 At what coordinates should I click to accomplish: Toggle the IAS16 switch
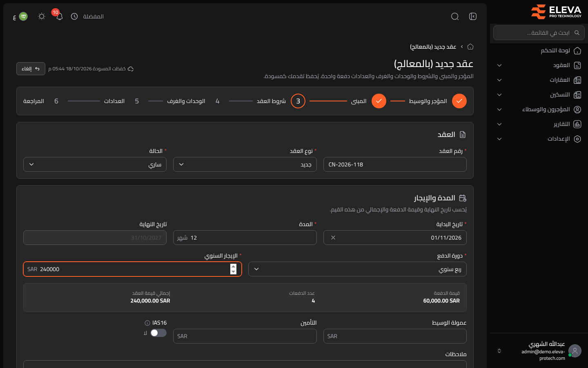click(x=158, y=333)
